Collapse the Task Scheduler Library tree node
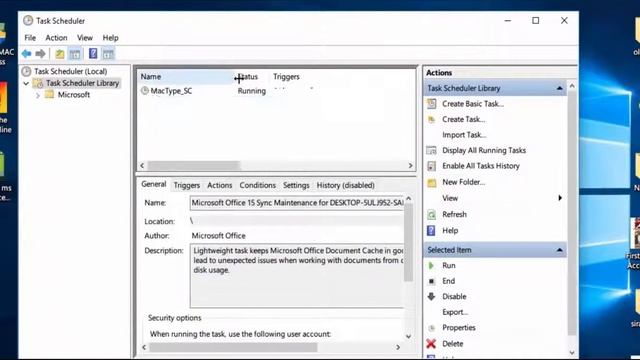The image size is (640, 360). (x=26, y=83)
